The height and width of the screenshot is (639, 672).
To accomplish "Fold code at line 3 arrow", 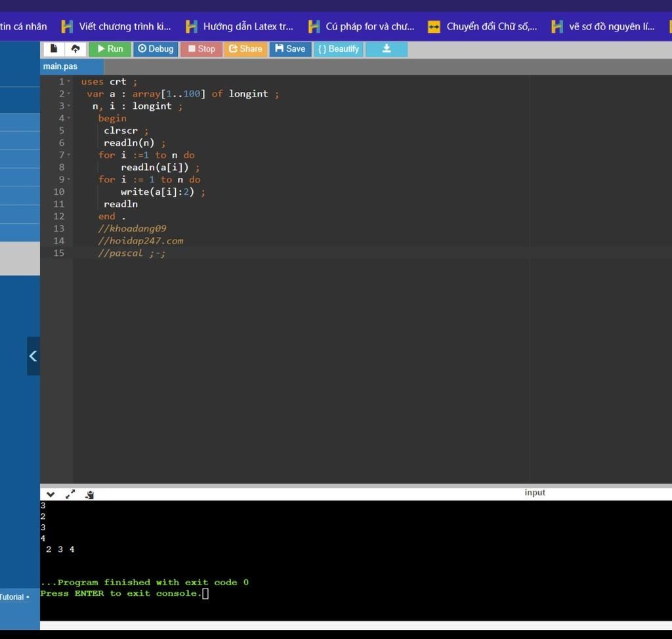I will (x=68, y=106).
